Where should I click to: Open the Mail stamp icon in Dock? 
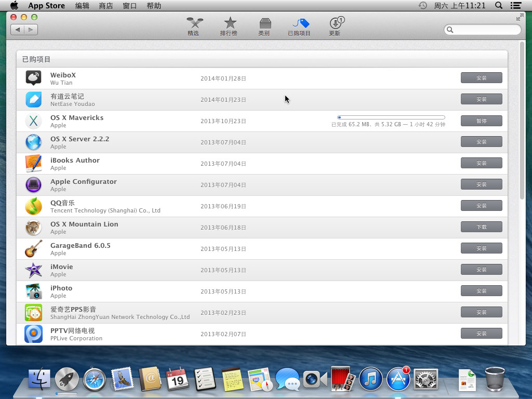coord(122,379)
